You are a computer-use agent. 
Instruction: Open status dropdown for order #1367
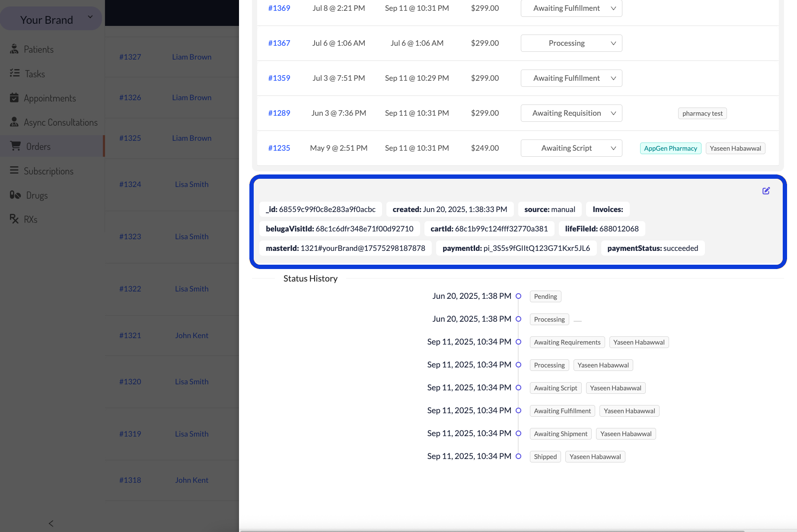(x=571, y=43)
